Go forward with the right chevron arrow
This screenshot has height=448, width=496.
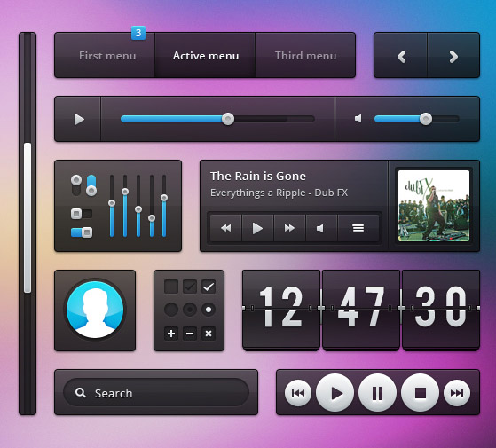pyautogui.click(x=453, y=56)
